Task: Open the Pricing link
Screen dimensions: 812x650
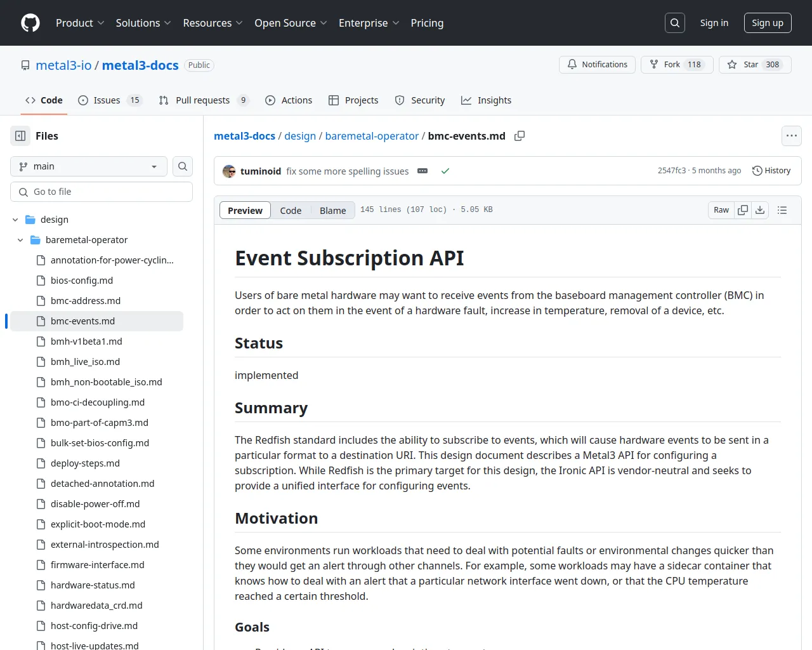Action: (427, 23)
